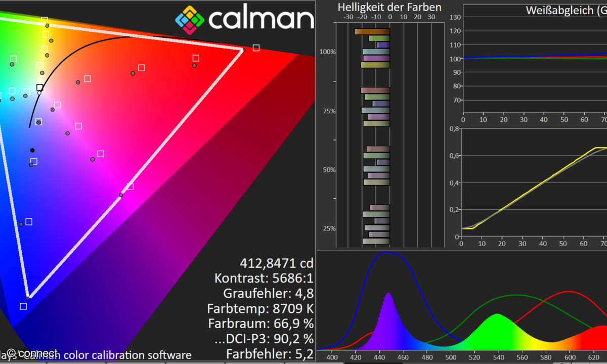The height and width of the screenshot is (364, 607).
Task: Click the '100%' label in brightness chart
Action: (328, 52)
